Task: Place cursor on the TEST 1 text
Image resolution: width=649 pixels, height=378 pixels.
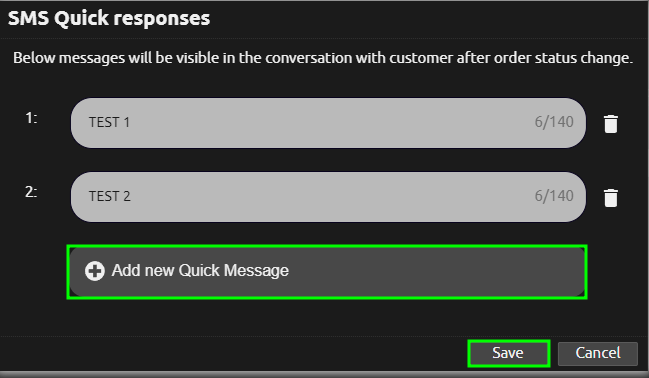Action: 109,122
